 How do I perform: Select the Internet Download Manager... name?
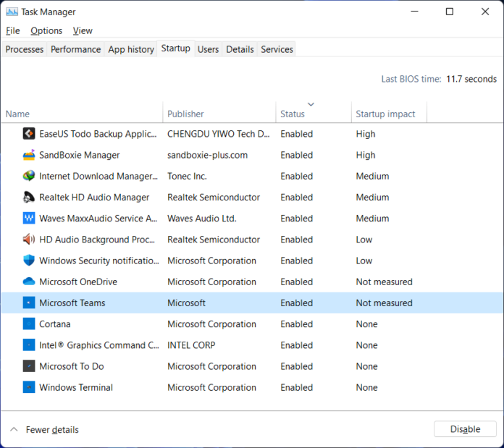[98, 177]
